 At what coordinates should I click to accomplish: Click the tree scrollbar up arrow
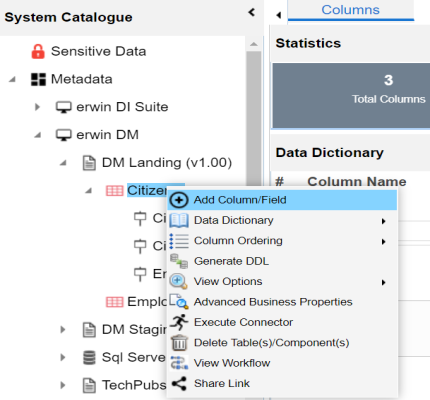tap(254, 44)
